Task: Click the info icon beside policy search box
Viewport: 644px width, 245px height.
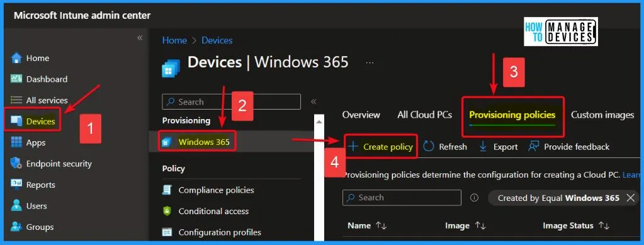Action: click(x=474, y=198)
